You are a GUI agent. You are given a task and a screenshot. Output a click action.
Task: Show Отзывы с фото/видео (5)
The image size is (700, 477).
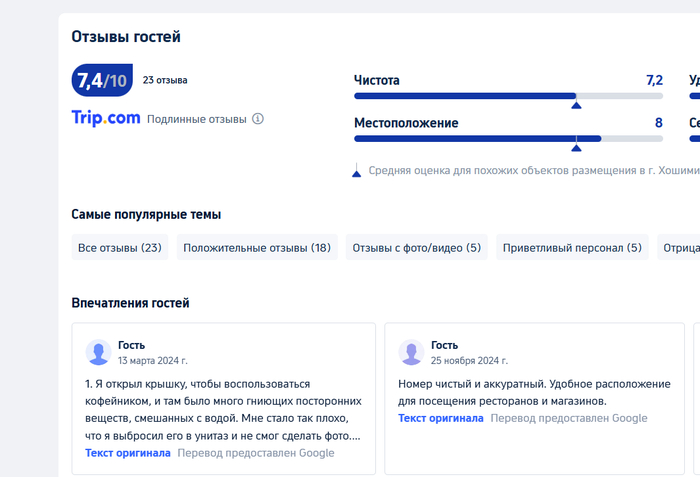pyautogui.click(x=417, y=248)
